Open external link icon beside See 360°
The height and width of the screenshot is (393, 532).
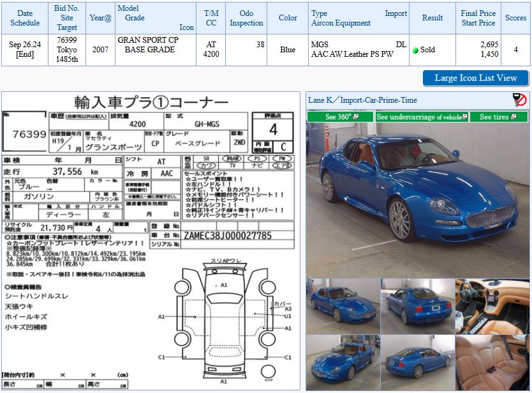click(355, 117)
